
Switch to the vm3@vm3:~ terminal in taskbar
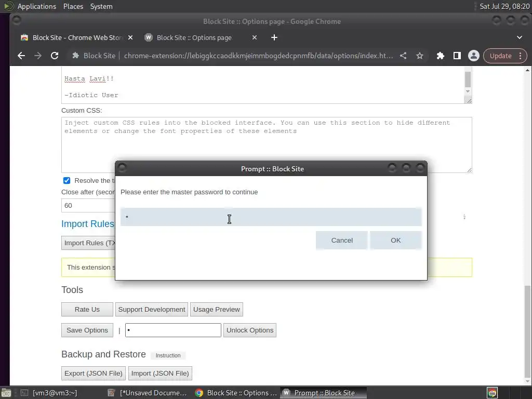(x=49, y=393)
